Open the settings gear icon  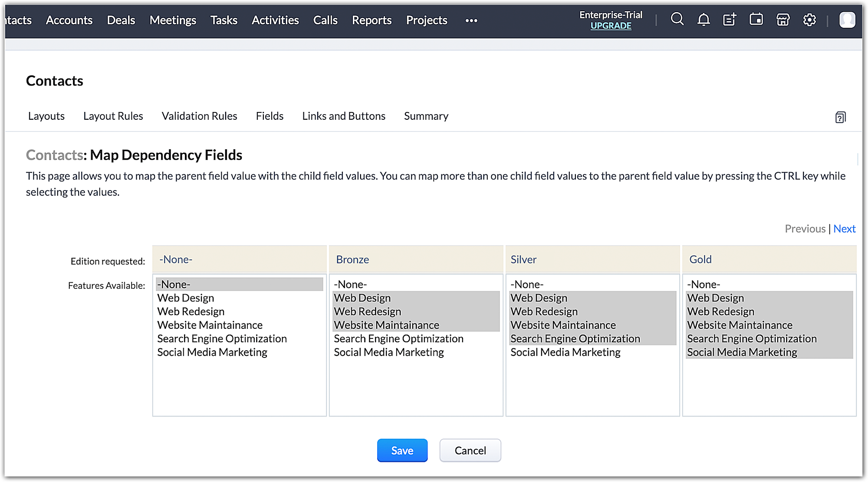tap(809, 20)
